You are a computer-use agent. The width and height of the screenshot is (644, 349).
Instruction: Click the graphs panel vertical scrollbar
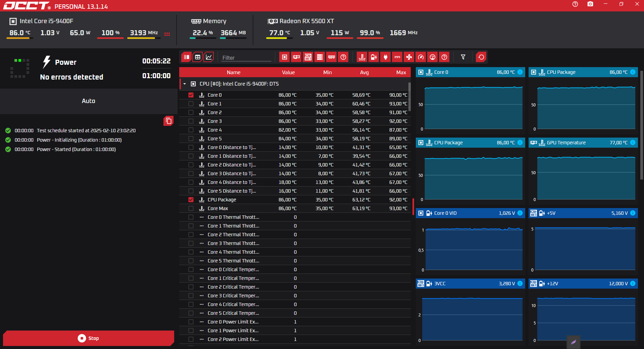tap(641, 125)
